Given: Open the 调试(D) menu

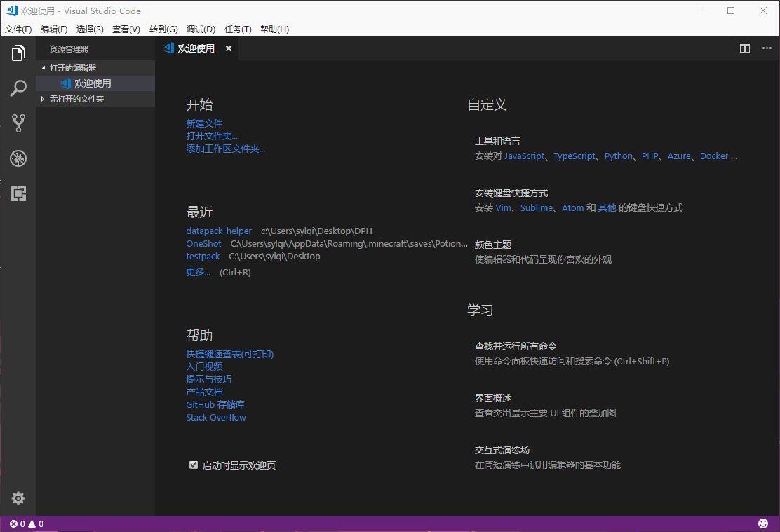Looking at the screenshot, I should 201,29.
